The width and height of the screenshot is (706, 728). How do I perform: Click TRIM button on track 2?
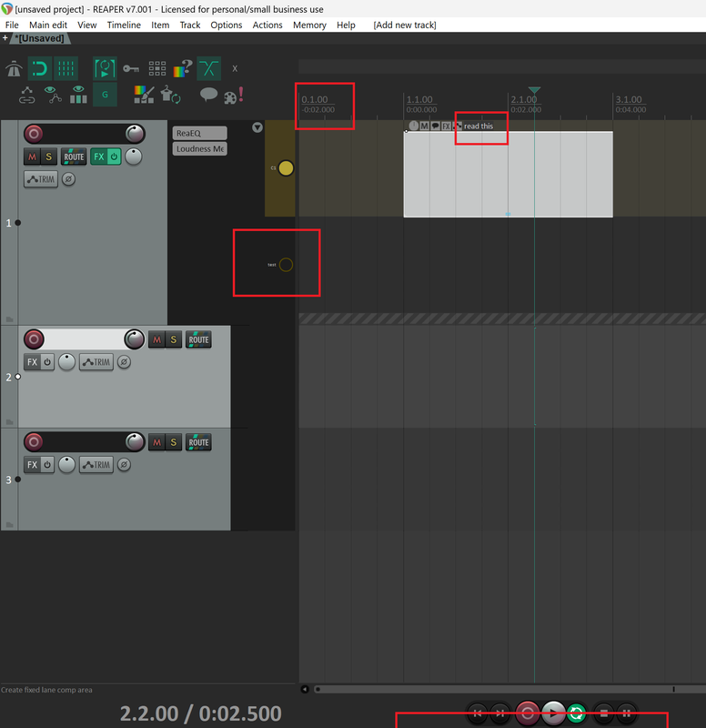[x=96, y=362]
